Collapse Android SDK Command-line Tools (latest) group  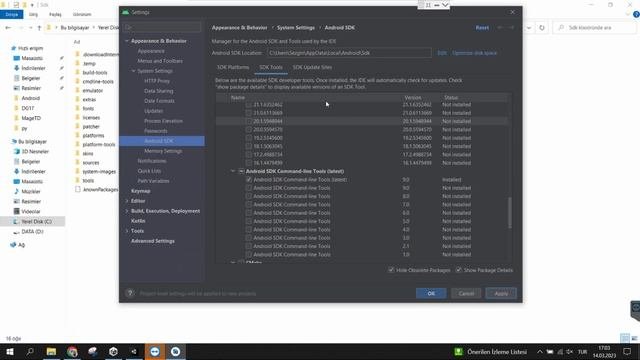(x=233, y=171)
